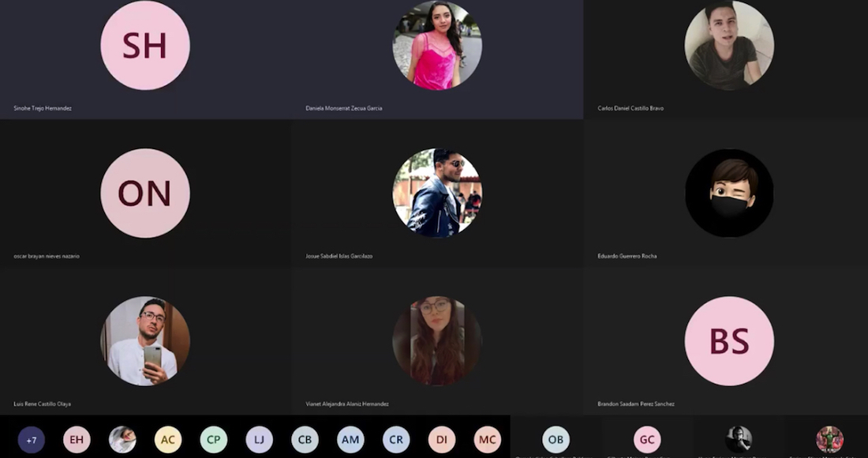Select Luis Rene Castillo Olaya's video tile photo
This screenshot has width=868, height=458.
[x=145, y=341]
